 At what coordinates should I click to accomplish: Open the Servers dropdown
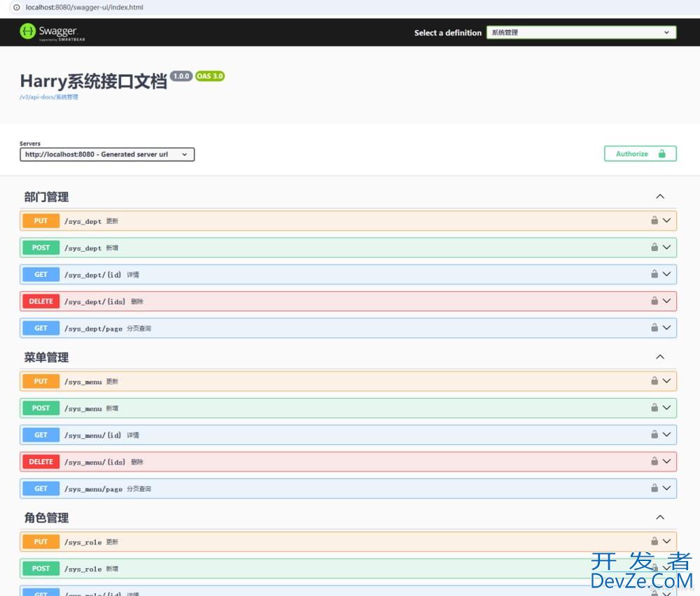(107, 155)
